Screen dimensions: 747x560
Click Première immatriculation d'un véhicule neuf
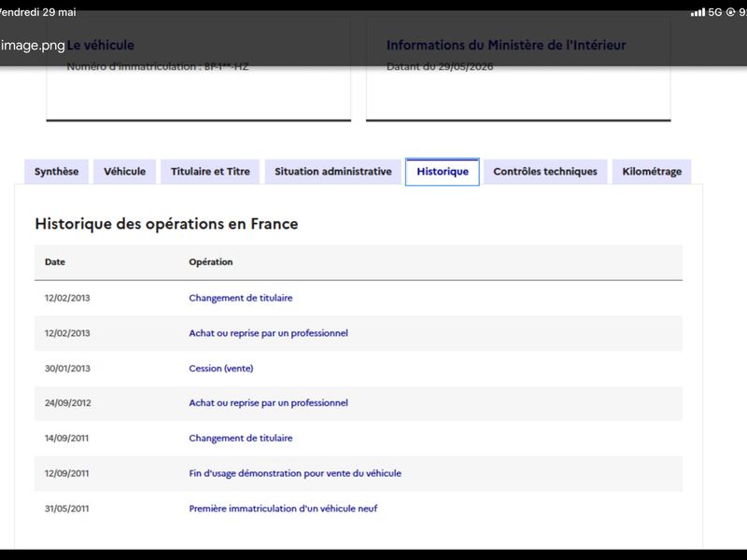click(283, 509)
